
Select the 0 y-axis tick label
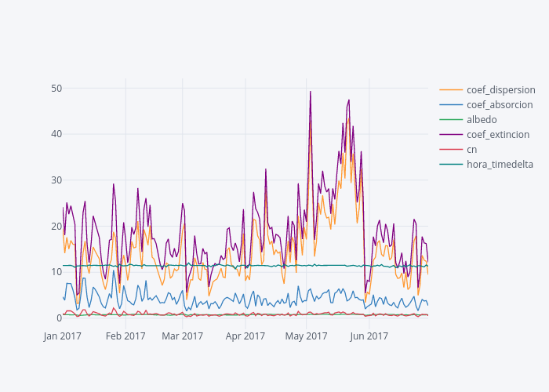pyautogui.click(x=59, y=318)
